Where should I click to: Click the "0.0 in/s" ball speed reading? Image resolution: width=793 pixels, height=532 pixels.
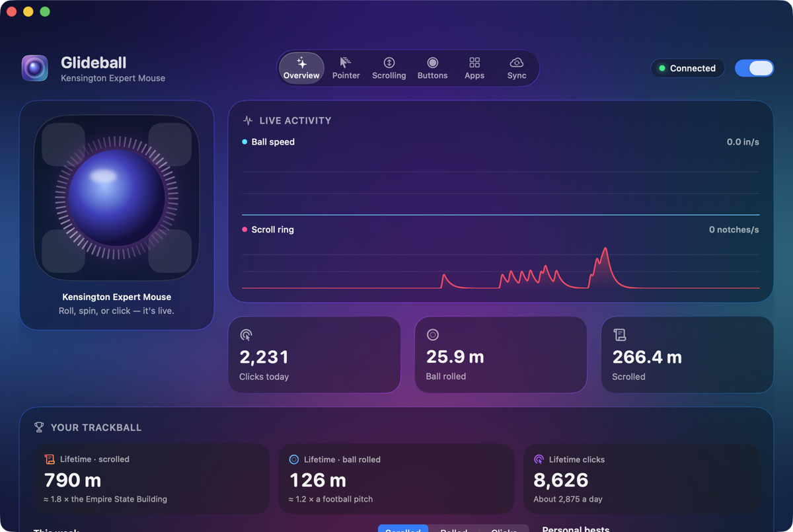coord(743,142)
